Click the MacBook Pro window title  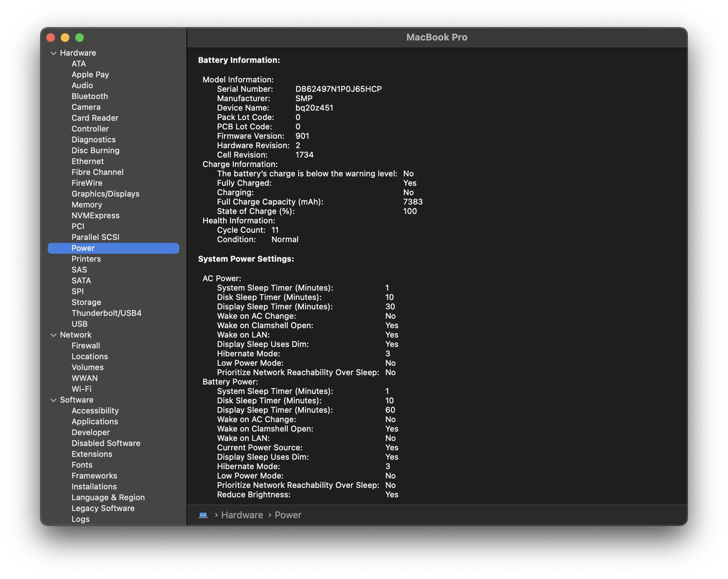436,38
